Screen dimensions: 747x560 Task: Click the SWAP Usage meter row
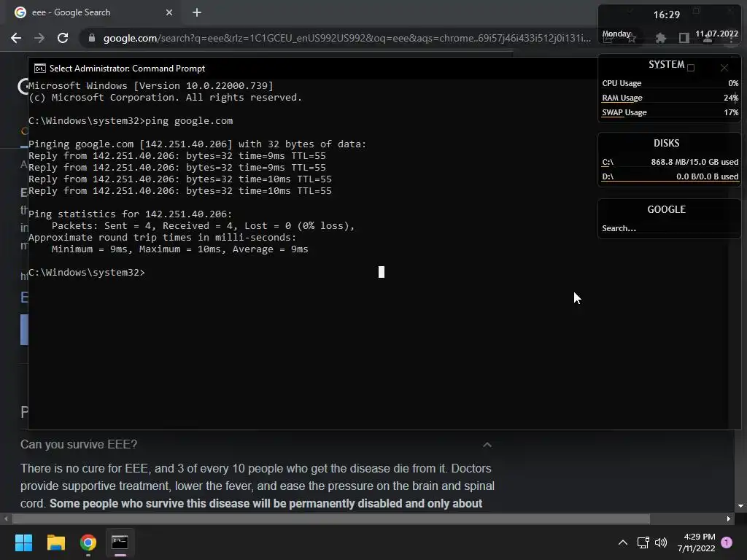[670, 113]
